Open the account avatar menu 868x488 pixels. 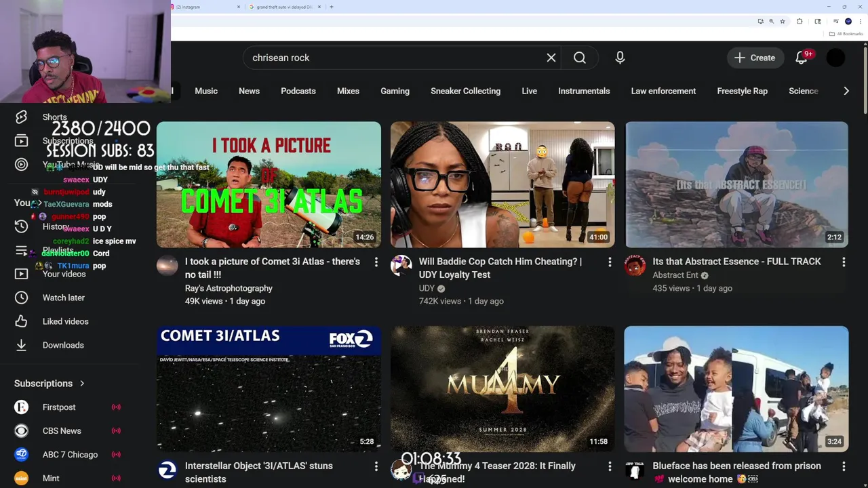pyautogui.click(x=835, y=58)
